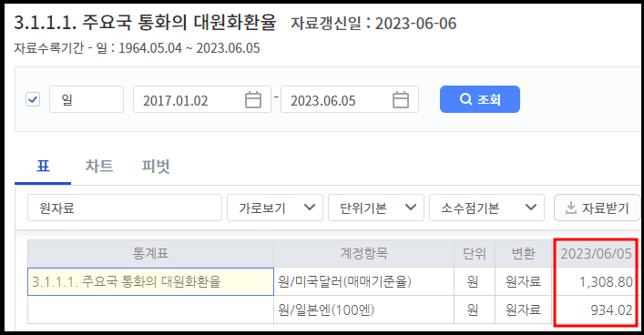Select the 원/일본엔(100엔) row cell
Image resolution: width=644 pixels, height=335 pixels.
[363, 310]
